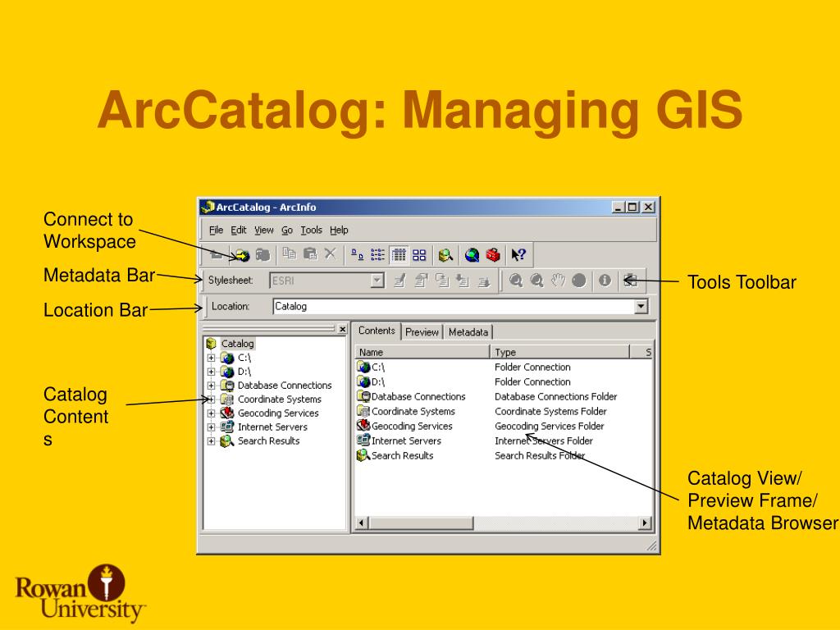Click the Up One Level toolbar icon

tap(217, 254)
